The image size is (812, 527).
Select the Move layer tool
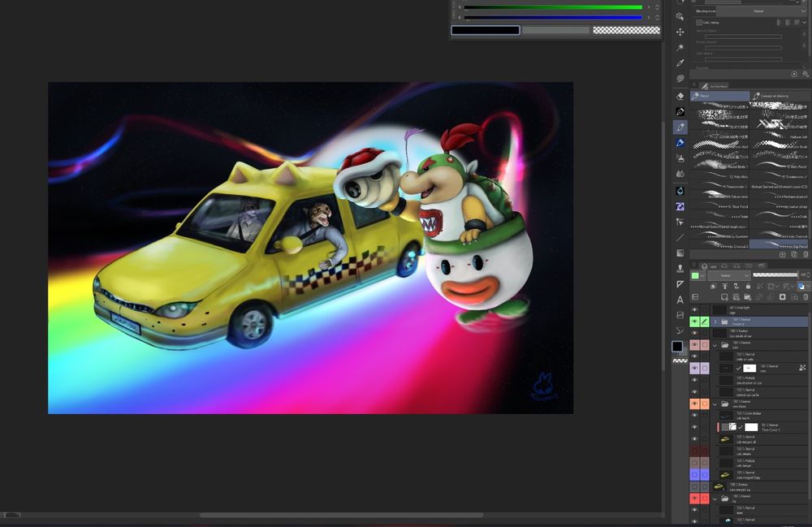click(680, 32)
